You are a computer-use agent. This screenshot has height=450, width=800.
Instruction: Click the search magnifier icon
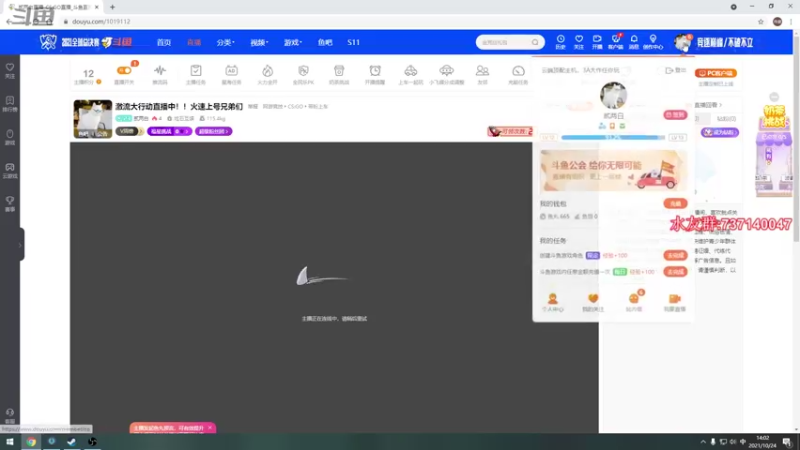coord(535,42)
